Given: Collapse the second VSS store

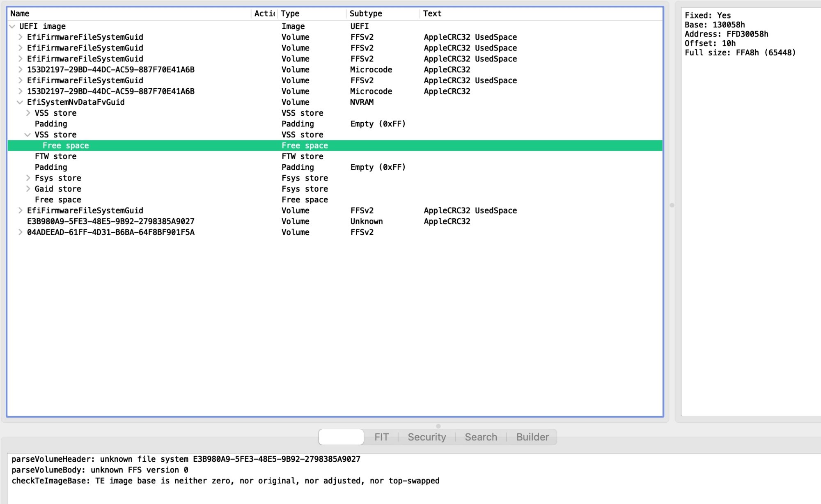Looking at the screenshot, I should pos(28,135).
